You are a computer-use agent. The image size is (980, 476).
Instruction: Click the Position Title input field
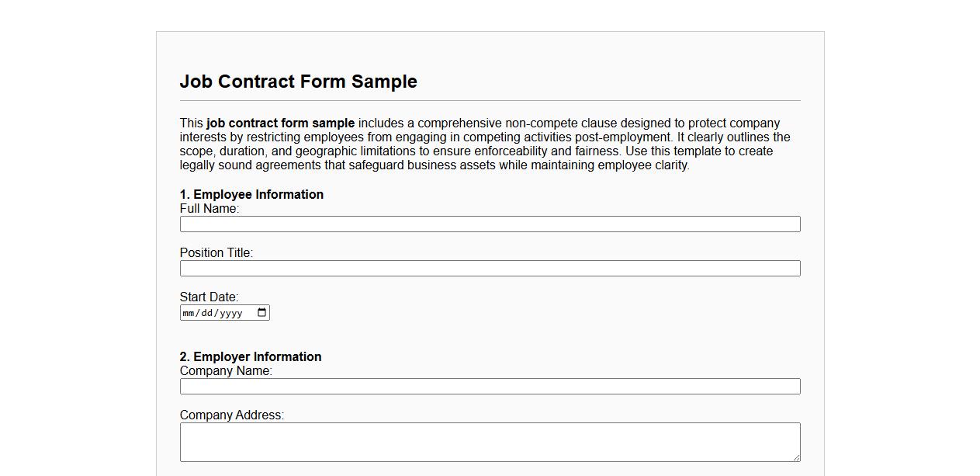[489, 268]
